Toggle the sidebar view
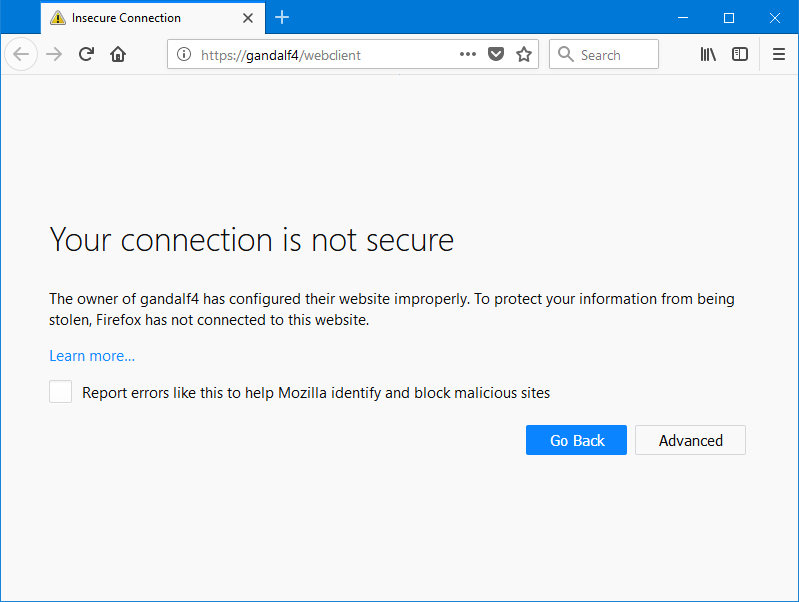Viewport: 799px width, 602px height. (x=739, y=54)
